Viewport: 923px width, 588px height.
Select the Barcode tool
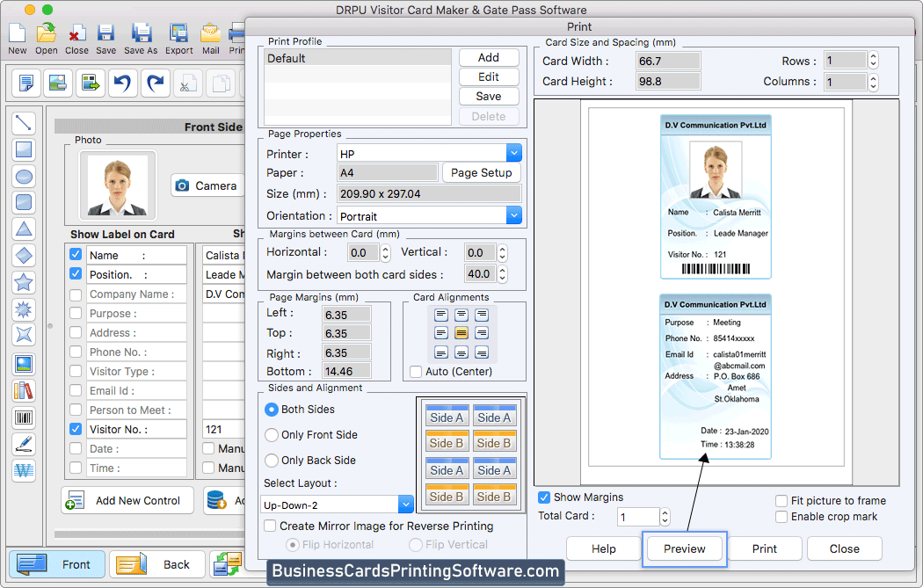pos(24,417)
